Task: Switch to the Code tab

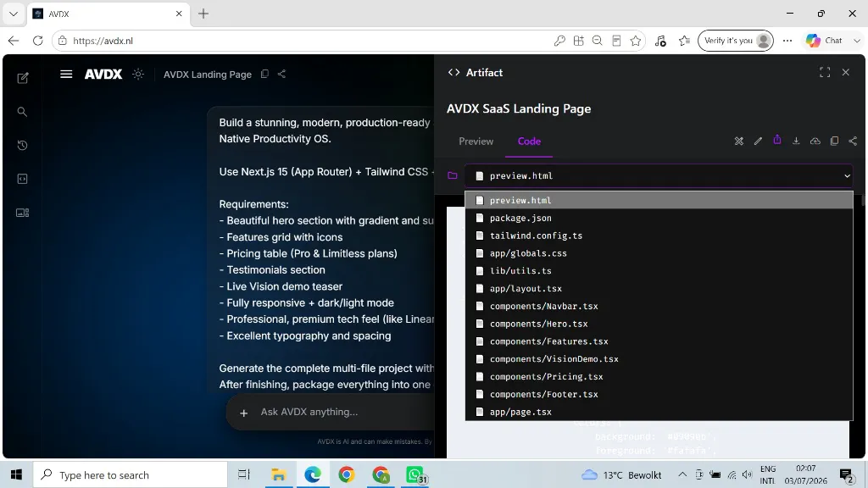Action: coord(529,141)
